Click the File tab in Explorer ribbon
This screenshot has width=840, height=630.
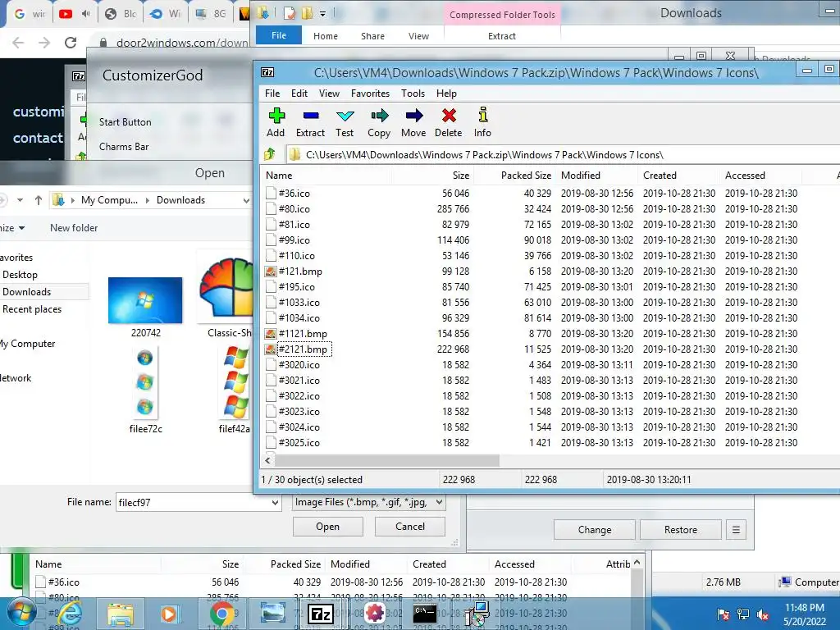279,35
